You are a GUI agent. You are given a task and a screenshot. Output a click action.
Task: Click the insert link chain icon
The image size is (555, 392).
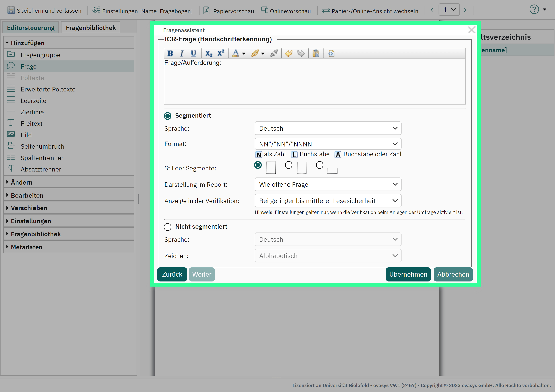[x=255, y=53]
